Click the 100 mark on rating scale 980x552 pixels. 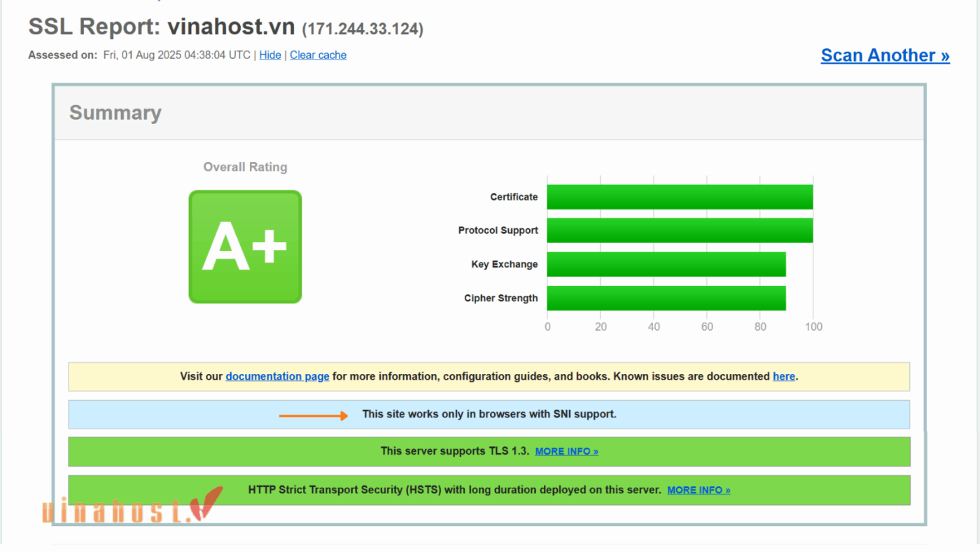(x=813, y=326)
